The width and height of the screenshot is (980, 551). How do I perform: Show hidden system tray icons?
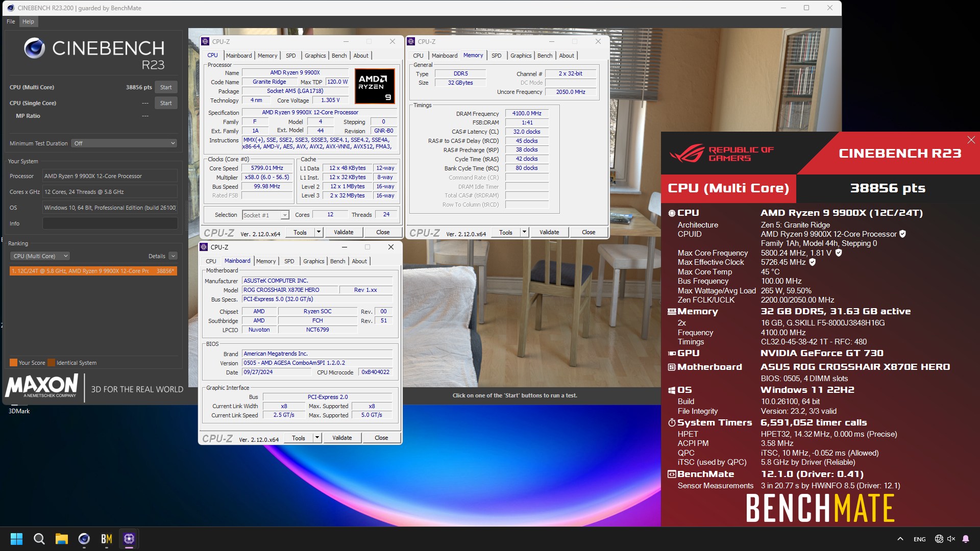coord(900,539)
